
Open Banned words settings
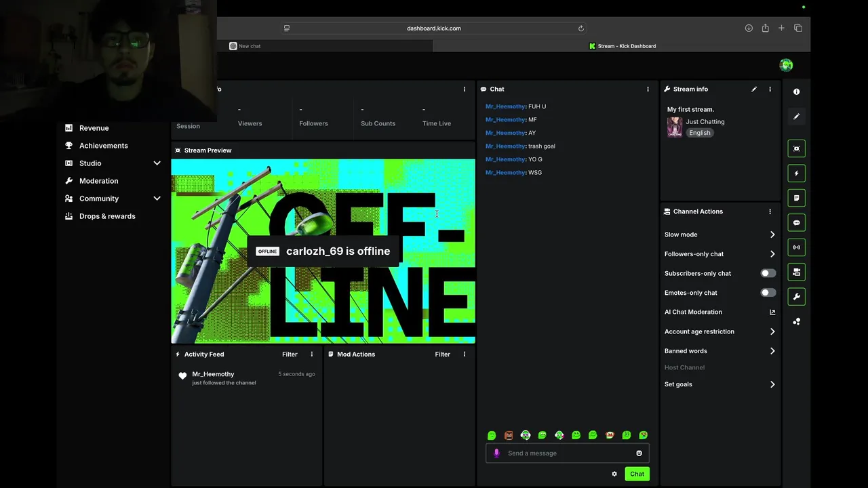(719, 351)
